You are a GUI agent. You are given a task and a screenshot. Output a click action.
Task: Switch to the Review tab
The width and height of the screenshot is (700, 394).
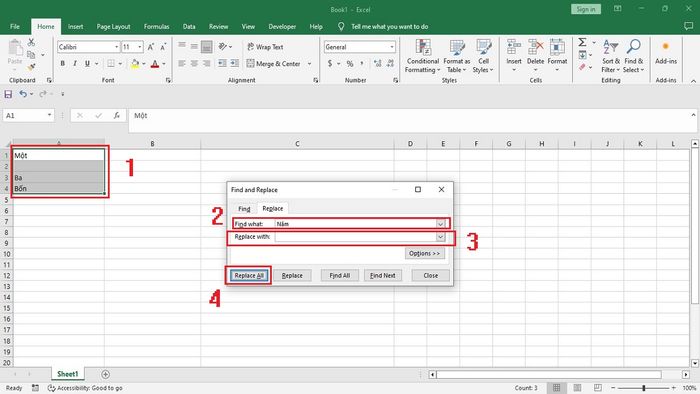coord(218,27)
